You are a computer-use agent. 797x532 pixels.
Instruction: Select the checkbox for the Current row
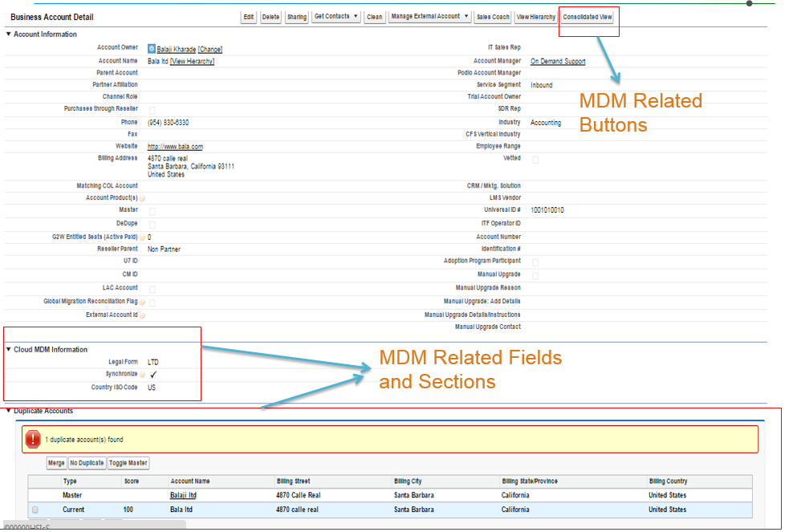35,510
